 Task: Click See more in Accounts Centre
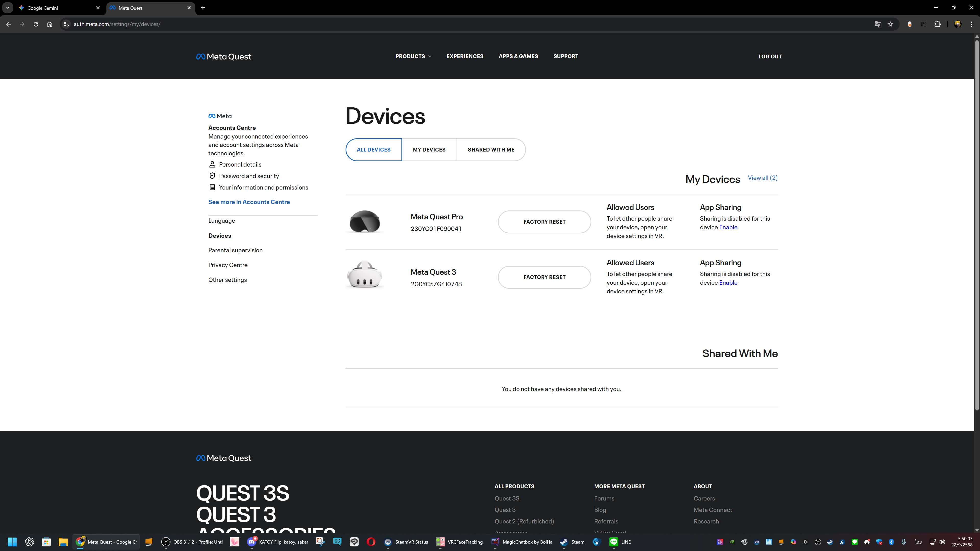(x=249, y=202)
